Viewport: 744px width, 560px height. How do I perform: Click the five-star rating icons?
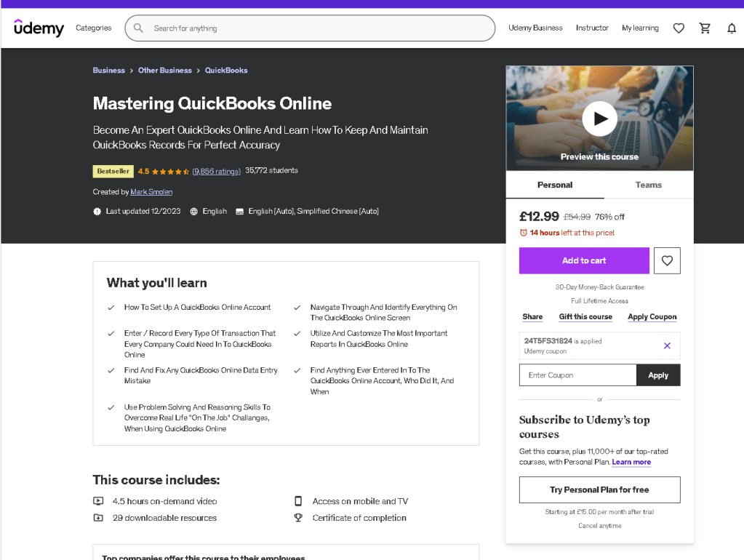[x=170, y=172]
